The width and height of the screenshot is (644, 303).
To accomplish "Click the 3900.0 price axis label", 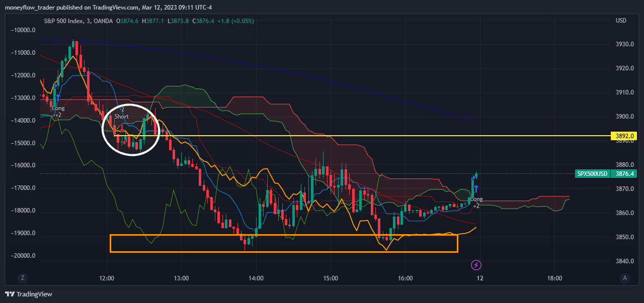I will tap(624, 117).
